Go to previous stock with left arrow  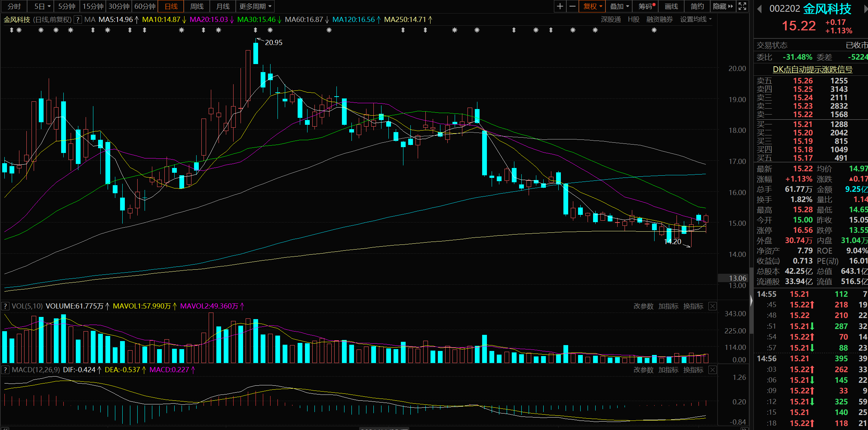(759, 9)
